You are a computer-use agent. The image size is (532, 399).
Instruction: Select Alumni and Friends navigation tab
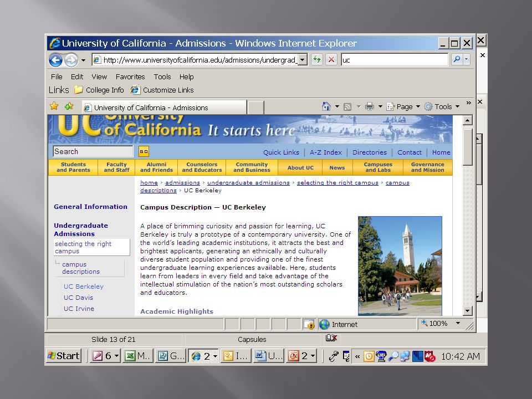click(x=156, y=167)
